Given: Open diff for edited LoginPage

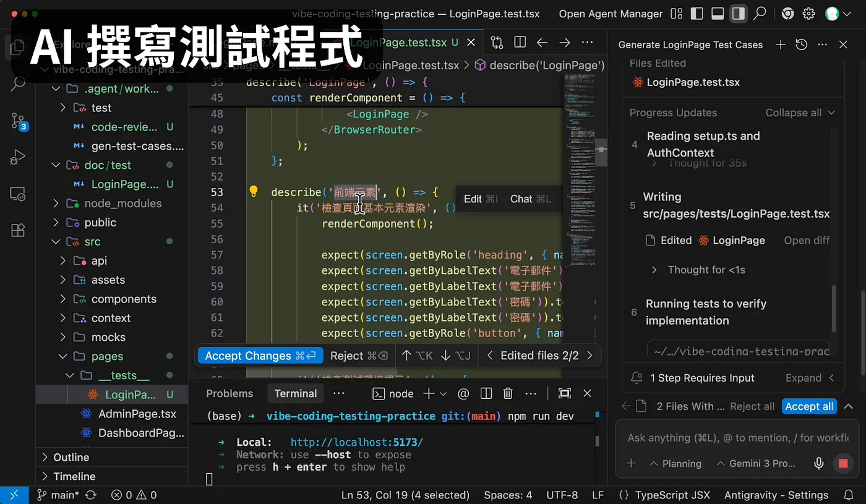Looking at the screenshot, I should tap(807, 241).
